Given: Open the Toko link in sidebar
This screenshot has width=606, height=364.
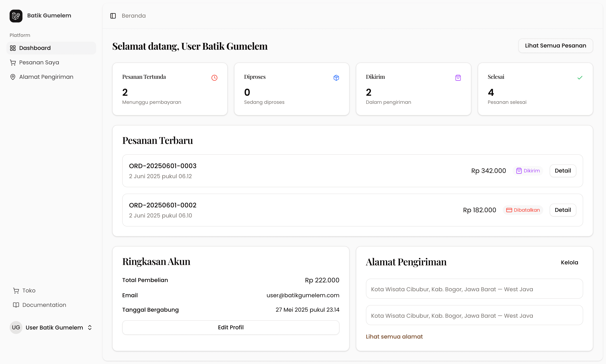Looking at the screenshot, I should [x=51, y=291].
